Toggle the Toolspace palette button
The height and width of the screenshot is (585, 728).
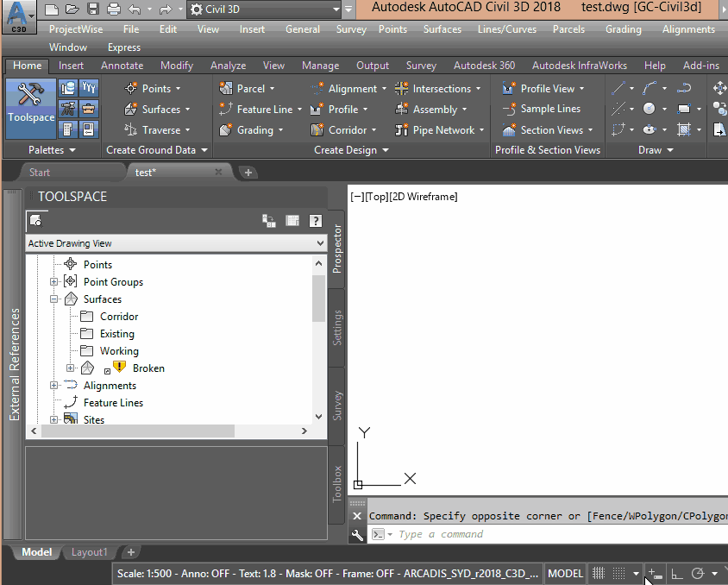pyautogui.click(x=30, y=109)
